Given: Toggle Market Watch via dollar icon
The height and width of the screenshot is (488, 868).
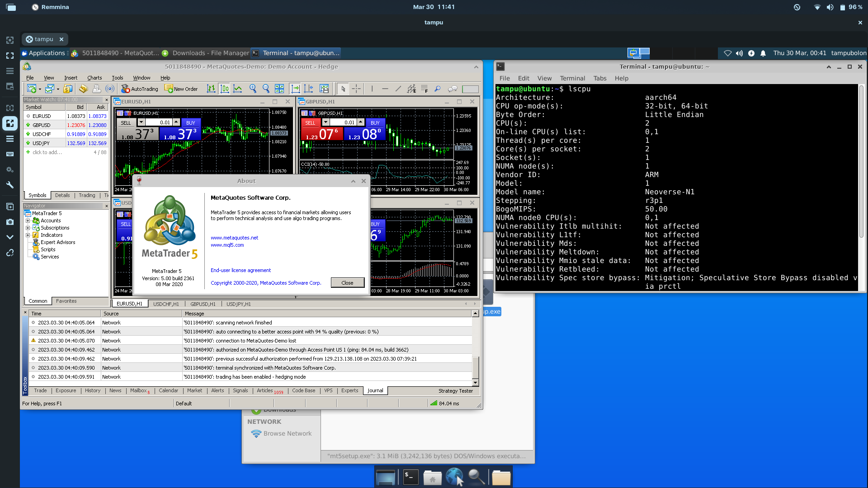Looking at the screenshot, I should click(x=68, y=89).
